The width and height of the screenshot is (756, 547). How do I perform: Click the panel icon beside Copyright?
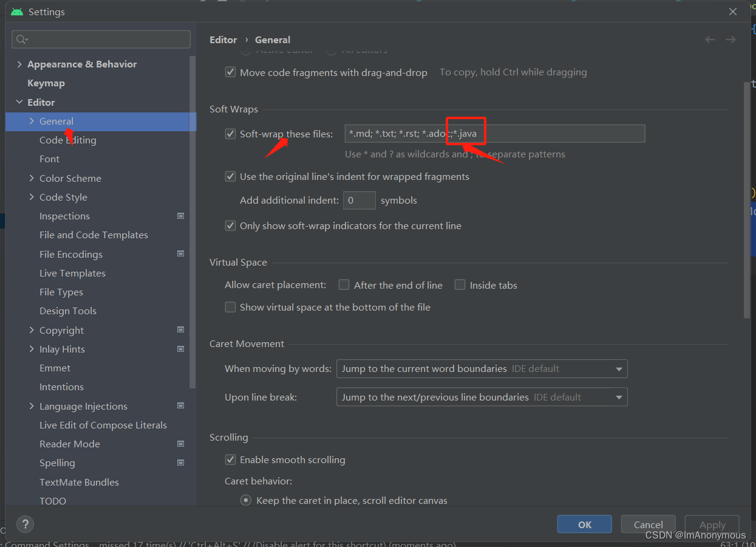click(180, 329)
